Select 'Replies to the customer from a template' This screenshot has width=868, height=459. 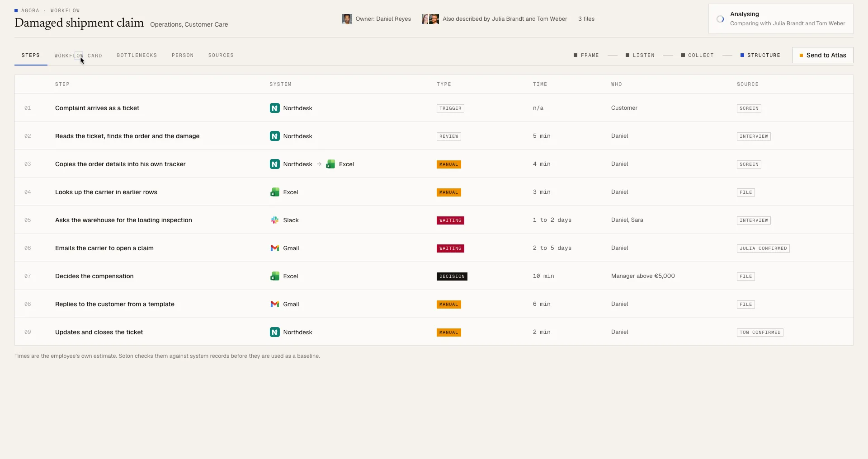coord(115,304)
